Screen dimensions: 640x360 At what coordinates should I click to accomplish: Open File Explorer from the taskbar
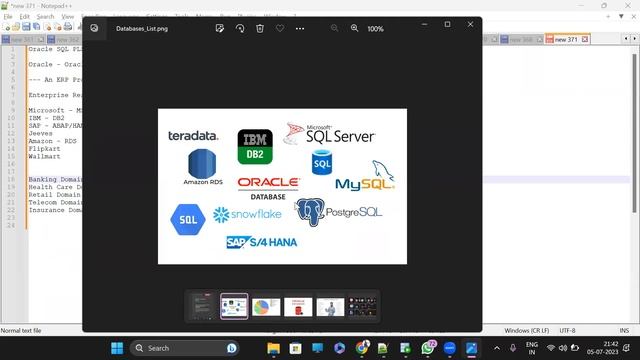pos(273,348)
